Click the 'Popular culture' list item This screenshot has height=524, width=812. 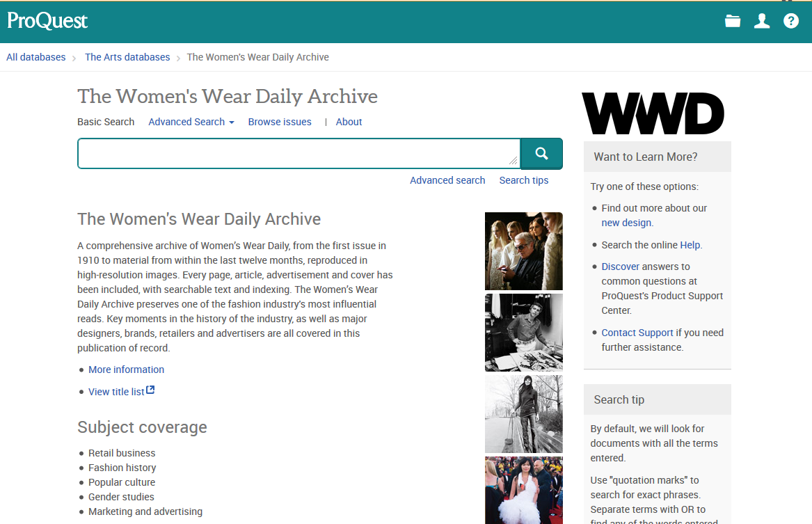(122, 482)
